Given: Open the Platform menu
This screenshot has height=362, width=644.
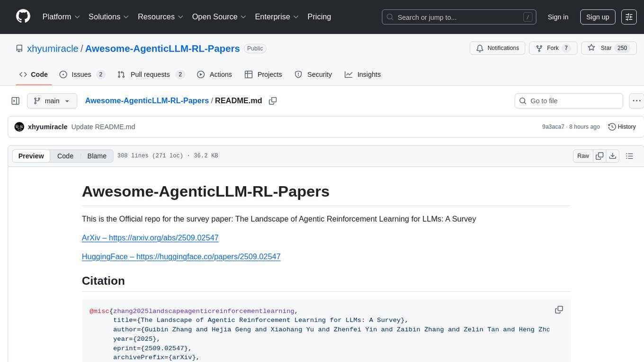Looking at the screenshot, I should (x=61, y=17).
